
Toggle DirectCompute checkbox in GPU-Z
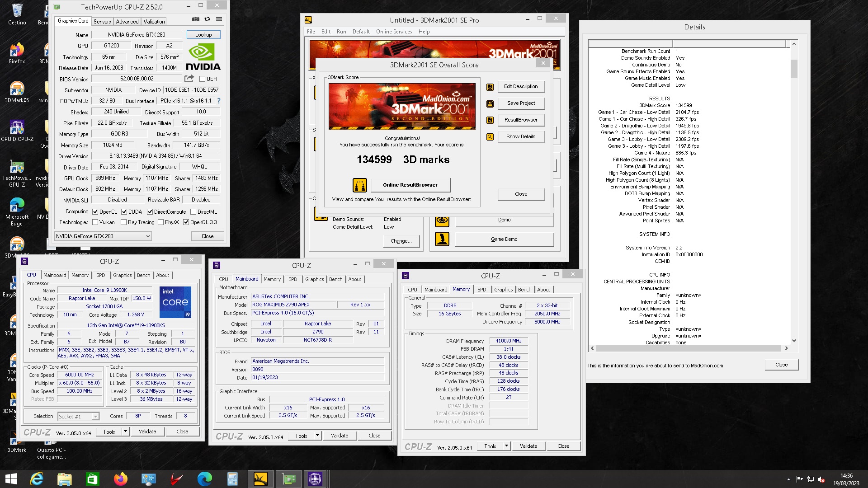(150, 212)
